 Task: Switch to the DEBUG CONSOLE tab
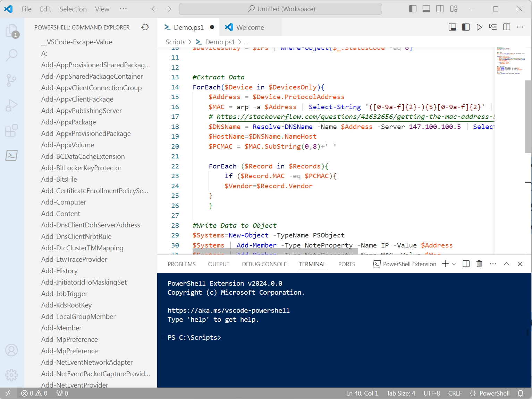point(264,264)
